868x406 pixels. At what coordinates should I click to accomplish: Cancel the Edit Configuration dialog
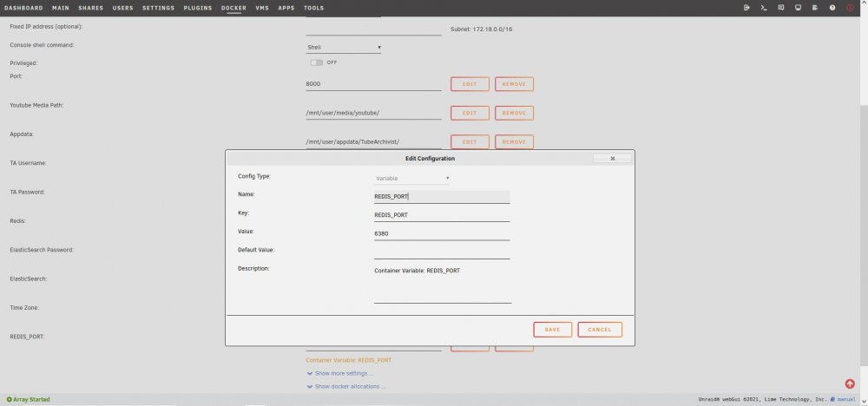(x=600, y=330)
